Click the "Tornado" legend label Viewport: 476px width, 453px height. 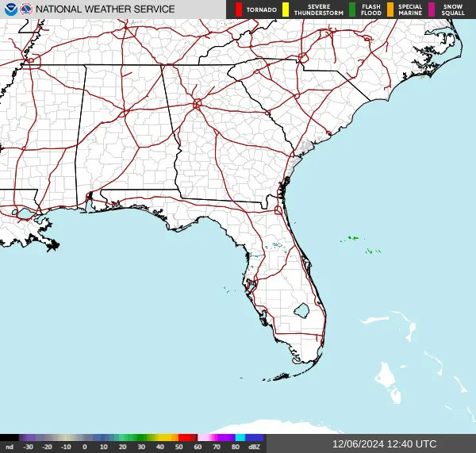[x=262, y=10]
